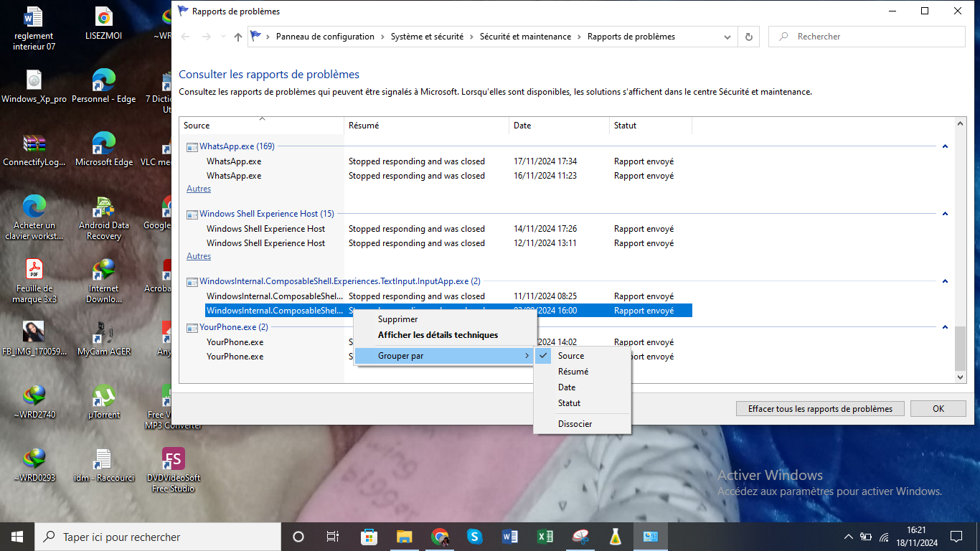980x551 pixels.
Task: Open Task View from the taskbar
Action: (333, 537)
